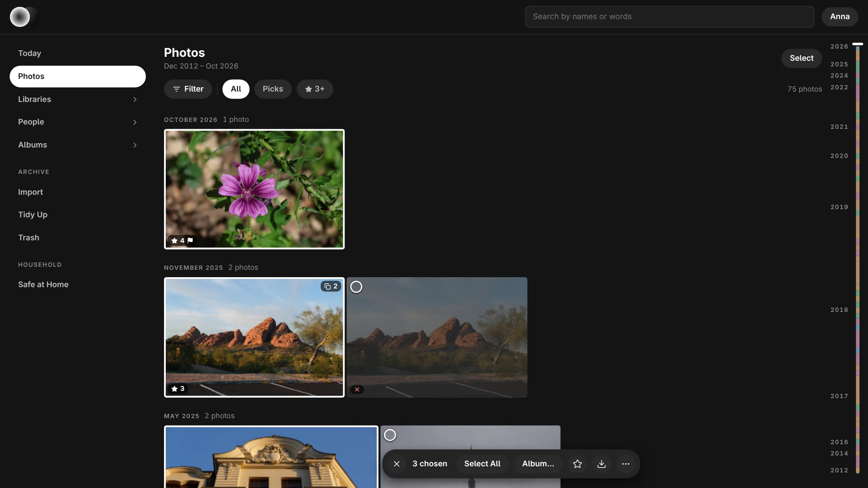Switch to the Picks tab
Screen dimensions: 868x488
(273, 89)
